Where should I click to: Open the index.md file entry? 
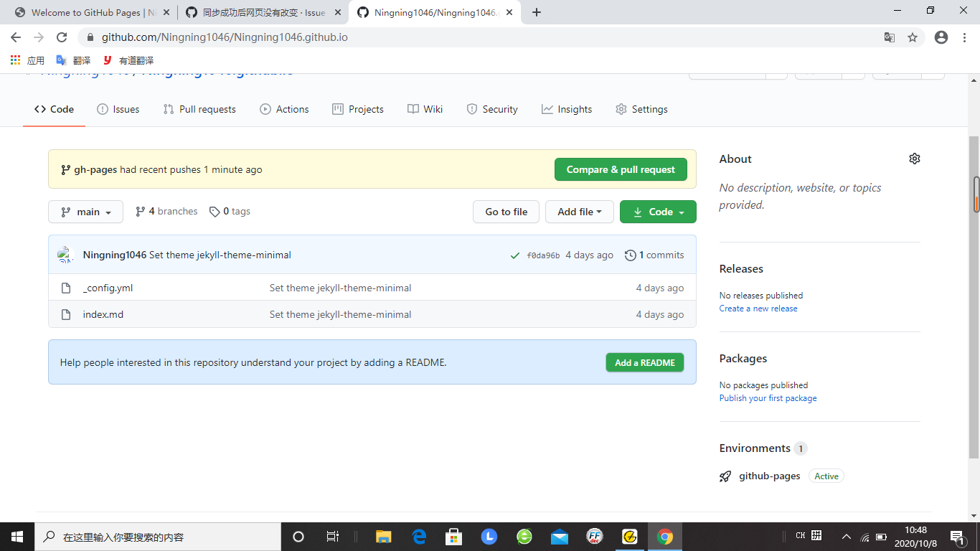103,314
